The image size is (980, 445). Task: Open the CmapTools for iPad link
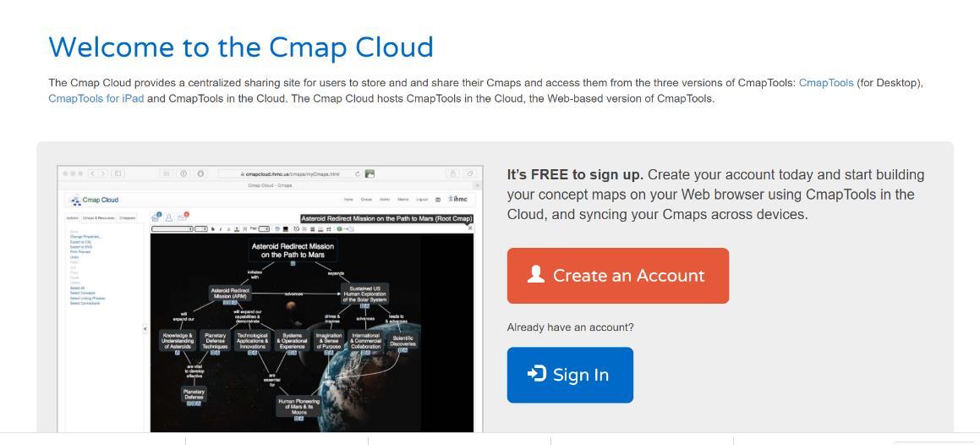pyautogui.click(x=96, y=98)
